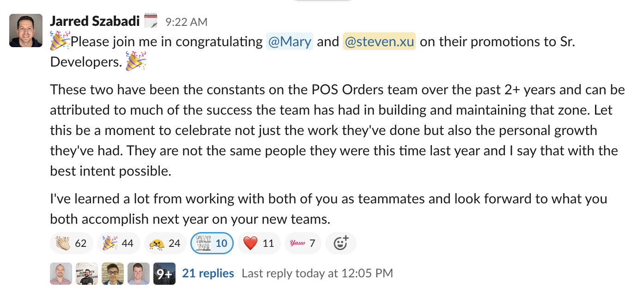This screenshot has height=294, width=644.
Task: Click the 9:22 AM message timestamp
Action: 187,22
